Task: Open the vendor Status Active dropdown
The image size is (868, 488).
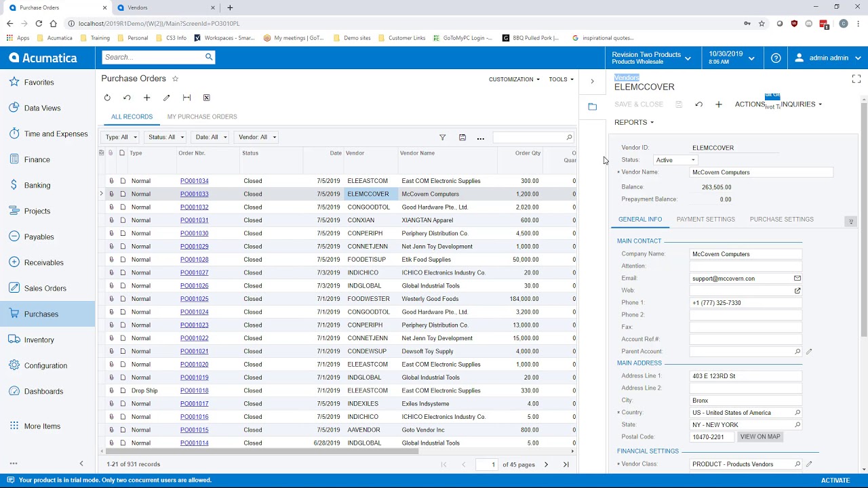Action: tap(675, 160)
